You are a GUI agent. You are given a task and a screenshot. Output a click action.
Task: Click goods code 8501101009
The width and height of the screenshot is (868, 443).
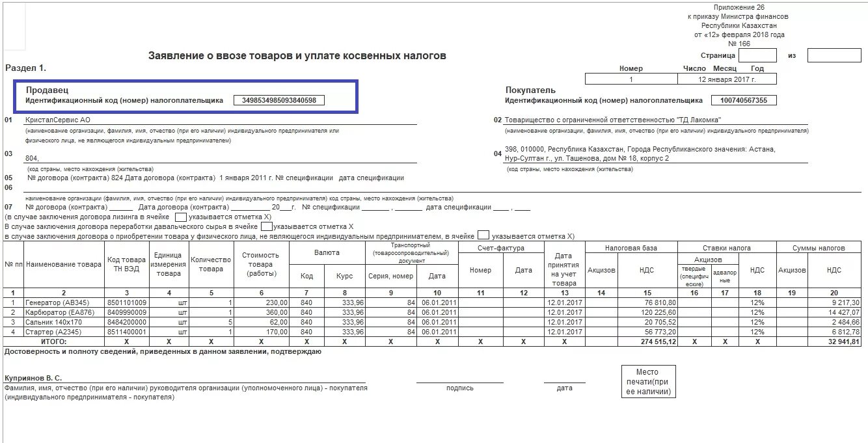127,302
